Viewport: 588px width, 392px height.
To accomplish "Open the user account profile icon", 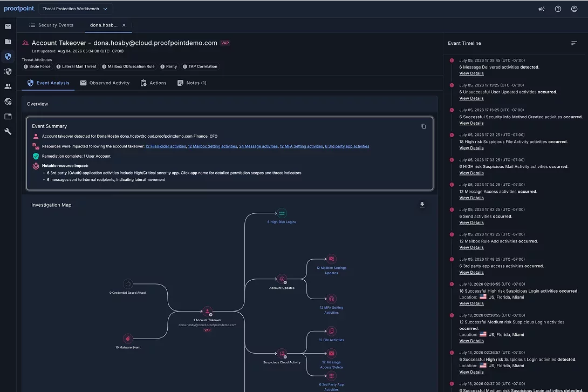I will [x=574, y=9].
